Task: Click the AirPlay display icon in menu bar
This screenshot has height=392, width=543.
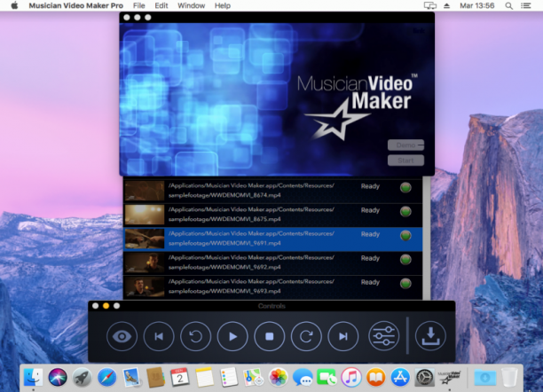Action: (430, 5)
